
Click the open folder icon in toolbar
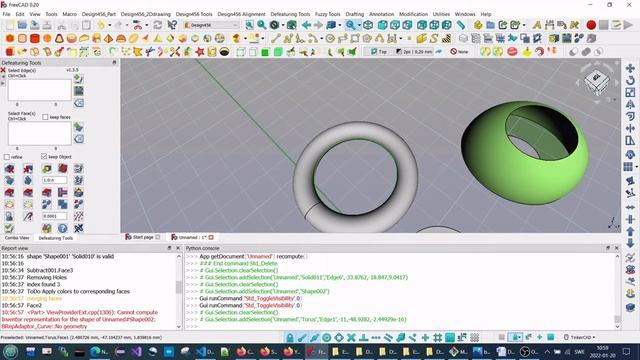[22, 25]
